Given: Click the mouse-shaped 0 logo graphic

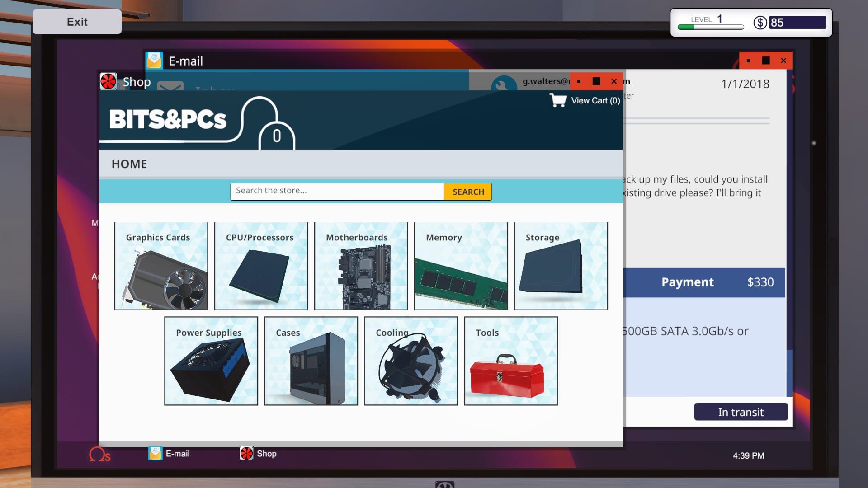Looking at the screenshot, I should 276,135.
